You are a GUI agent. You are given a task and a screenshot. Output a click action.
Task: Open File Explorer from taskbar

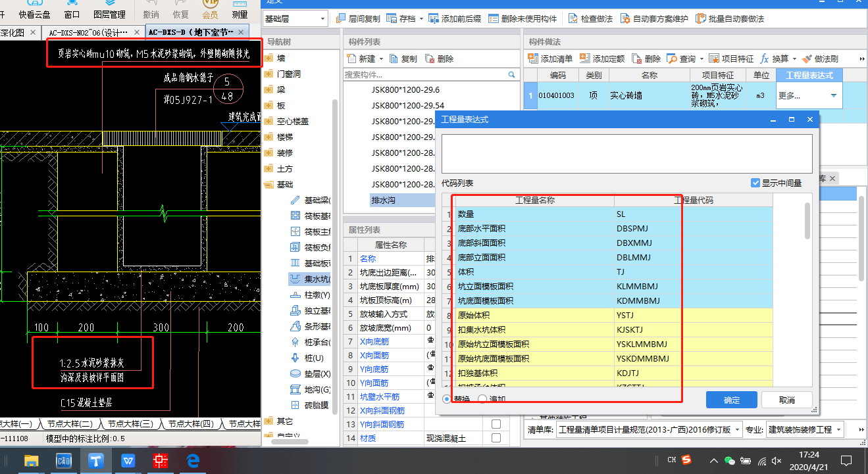click(x=31, y=460)
